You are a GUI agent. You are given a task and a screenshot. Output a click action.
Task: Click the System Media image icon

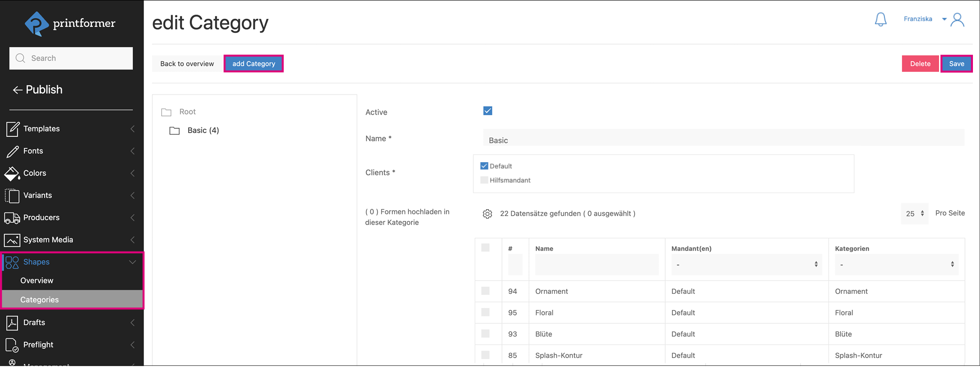(12, 240)
